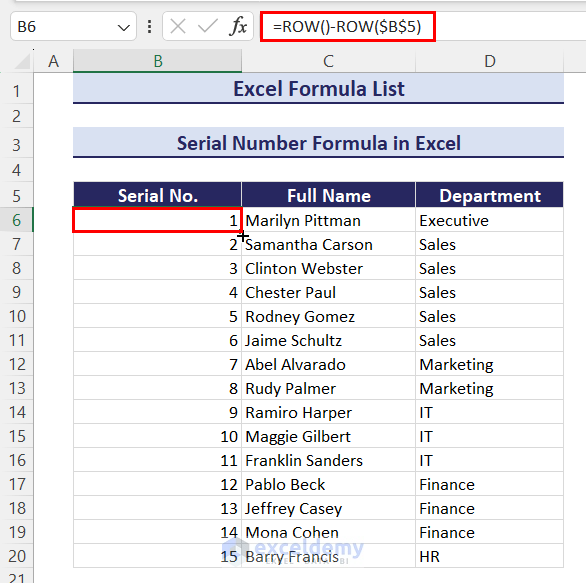This screenshot has height=583, width=586.
Task: Select the Abel Alvarado cell
Action: pos(329,364)
